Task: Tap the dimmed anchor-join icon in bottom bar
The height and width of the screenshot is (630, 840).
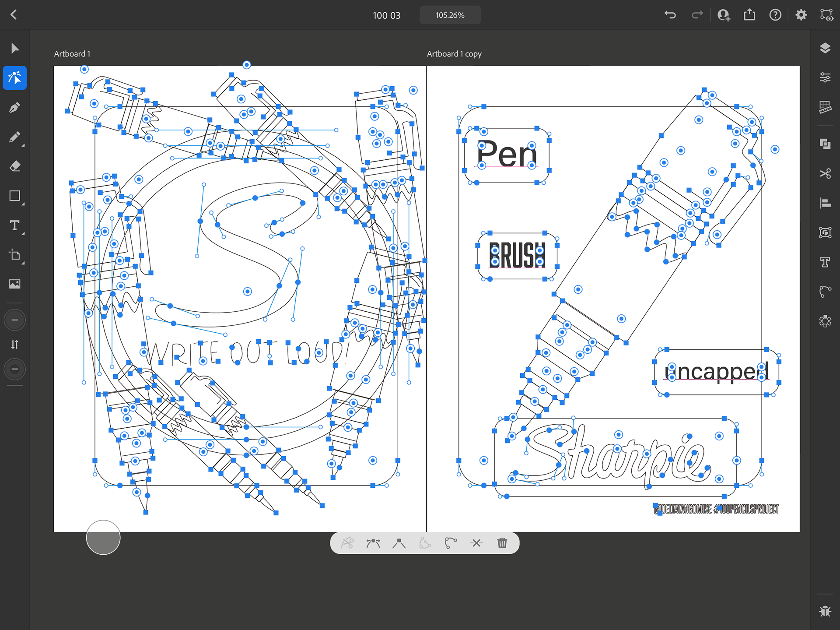Action: (x=425, y=543)
